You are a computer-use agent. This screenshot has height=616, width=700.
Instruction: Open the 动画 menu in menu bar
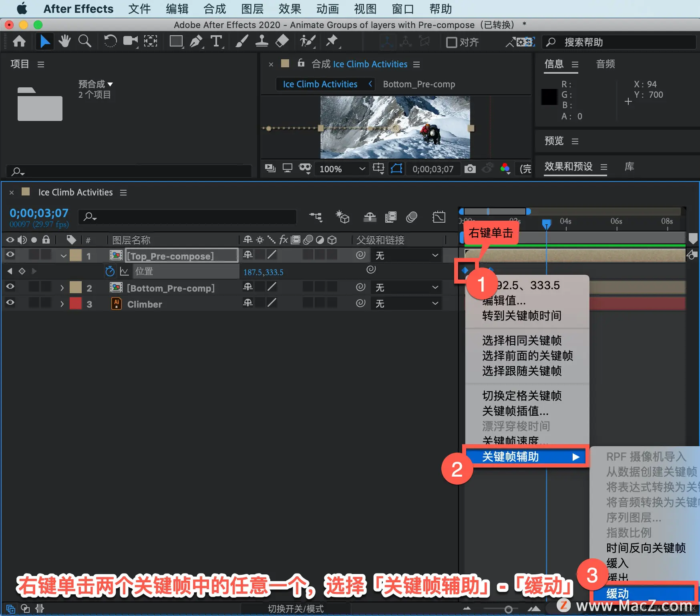click(327, 9)
